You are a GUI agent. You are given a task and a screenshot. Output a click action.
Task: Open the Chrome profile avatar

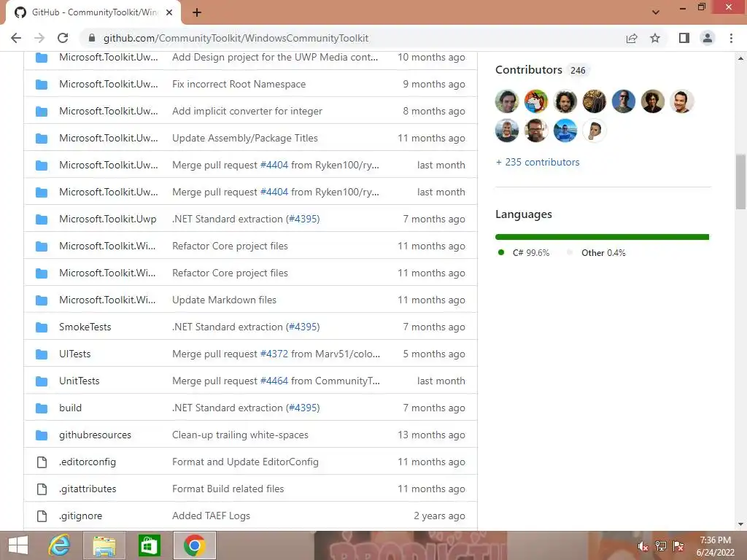click(x=708, y=38)
